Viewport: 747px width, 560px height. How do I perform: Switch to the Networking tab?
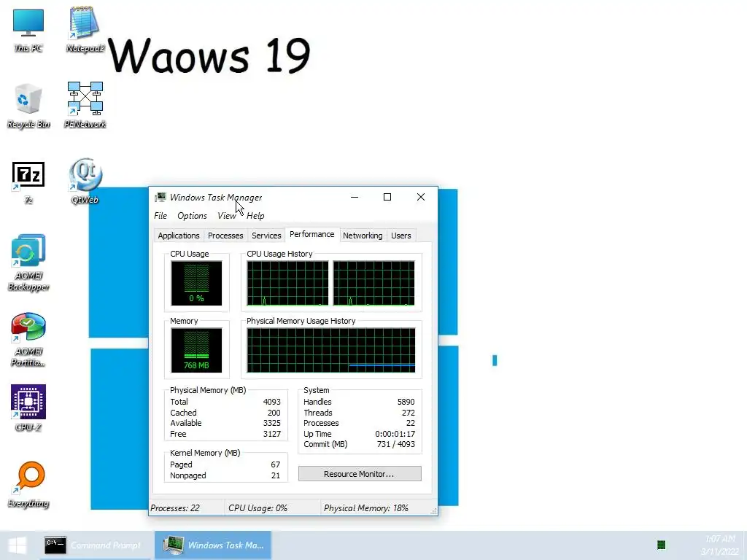363,236
